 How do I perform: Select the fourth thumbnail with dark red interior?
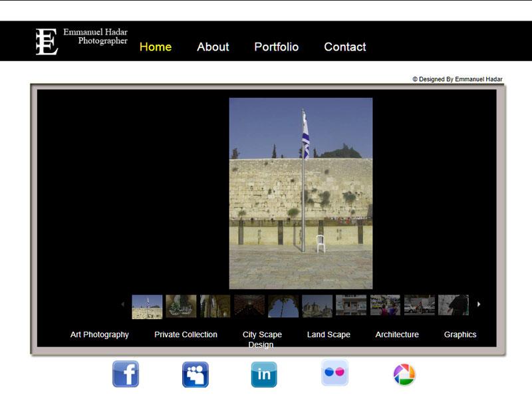click(249, 306)
